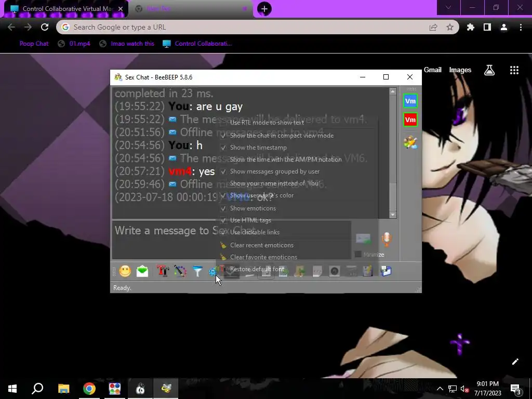
Task: Open the font color palette pen icon
Action: (180, 271)
